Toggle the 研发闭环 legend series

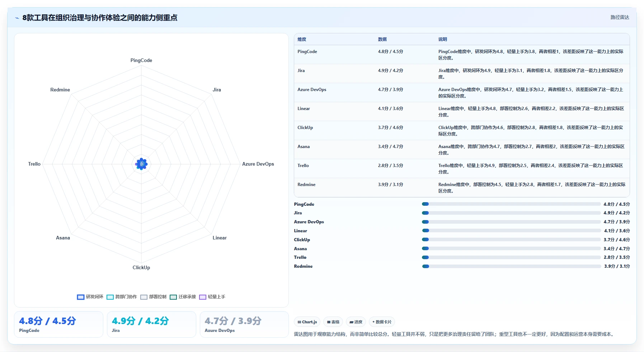click(x=90, y=297)
